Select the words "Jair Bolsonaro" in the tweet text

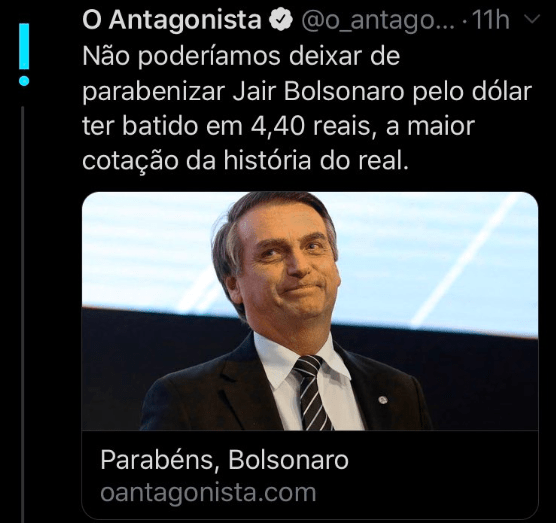(x=318, y=91)
